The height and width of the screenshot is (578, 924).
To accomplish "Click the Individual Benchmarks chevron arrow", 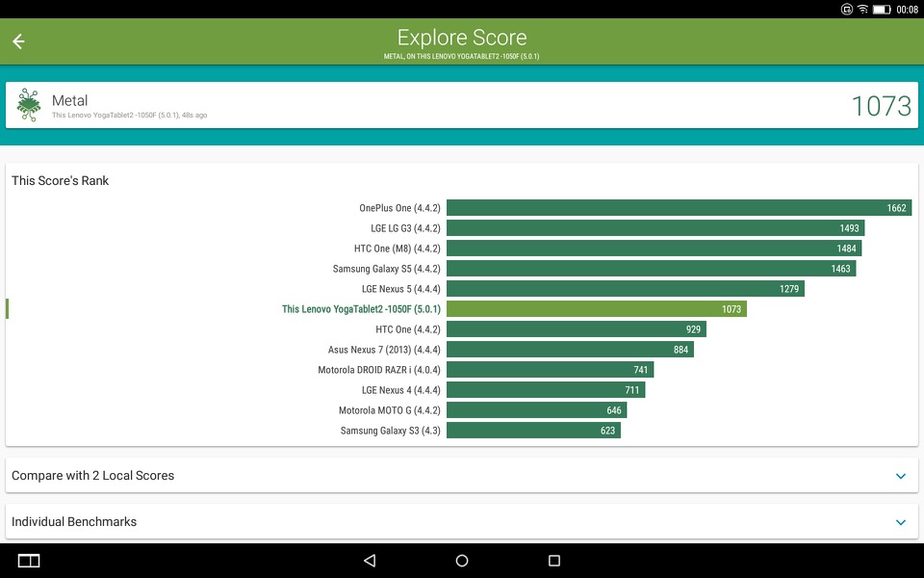I will (x=901, y=522).
